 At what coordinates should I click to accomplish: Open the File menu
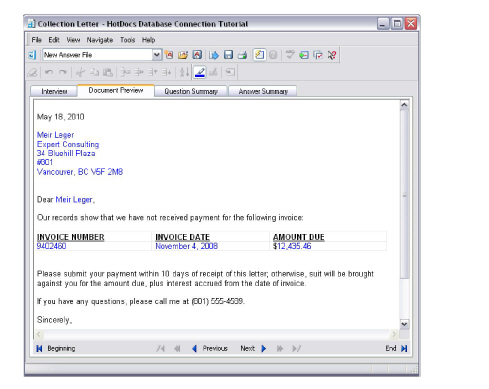(36, 40)
